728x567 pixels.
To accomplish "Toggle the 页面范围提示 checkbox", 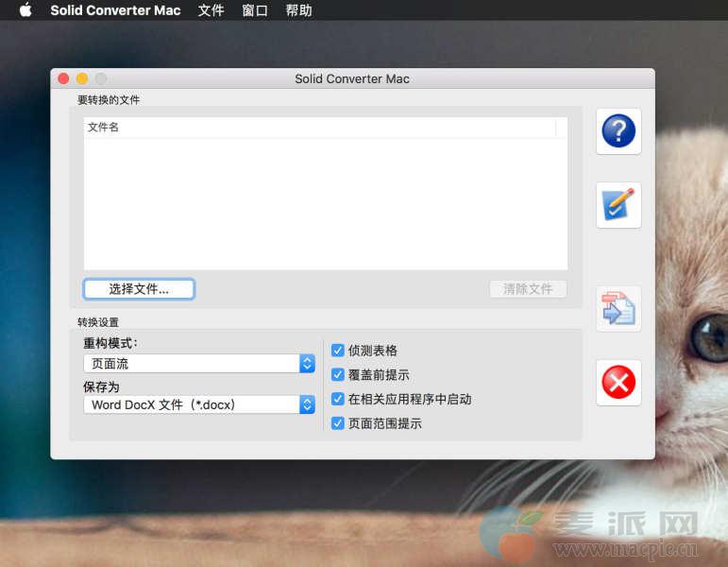I will [338, 424].
